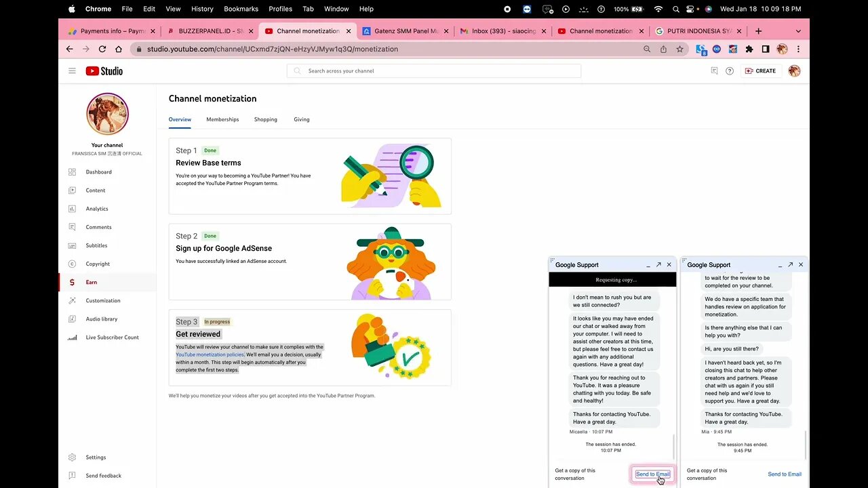Click the CREATE button

[760, 70]
